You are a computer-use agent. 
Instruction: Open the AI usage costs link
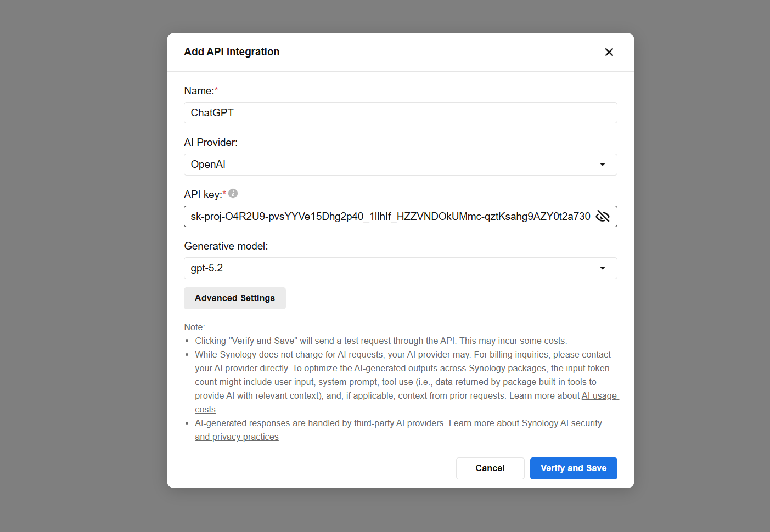click(599, 396)
